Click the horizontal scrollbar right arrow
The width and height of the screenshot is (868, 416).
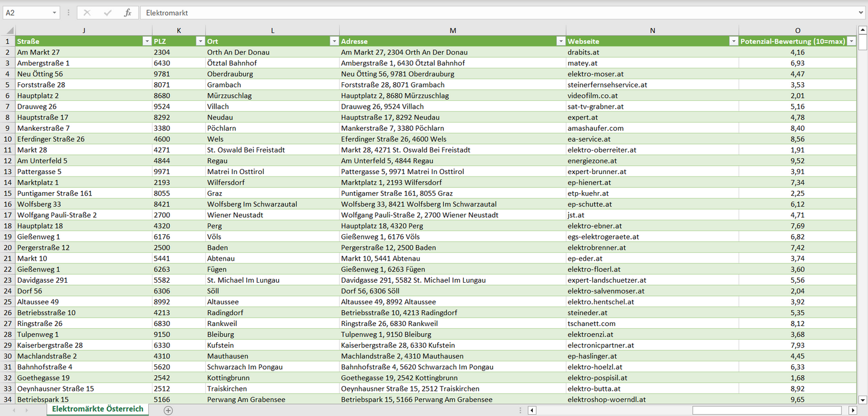852,410
